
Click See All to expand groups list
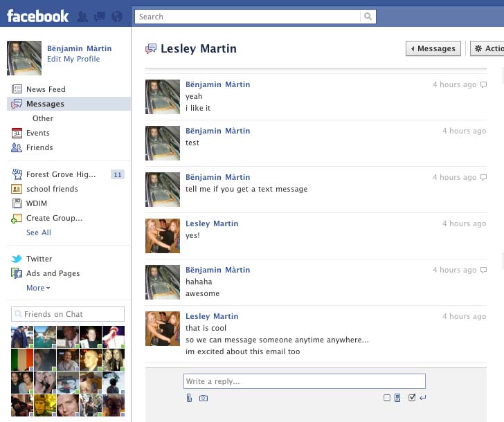click(39, 232)
